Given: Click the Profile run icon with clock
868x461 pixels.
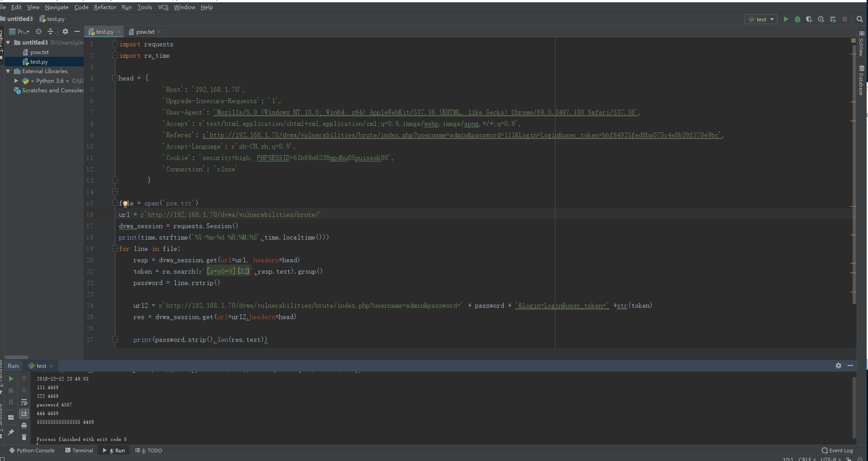Looking at the screenshot, I should coord(821,19).
